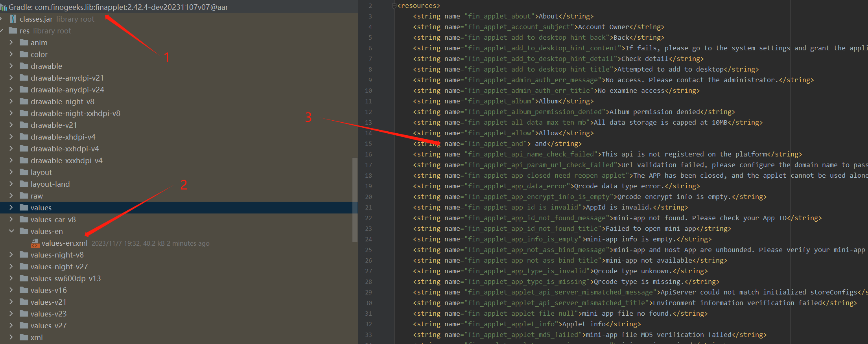This screenshot has width=868, height=344.
Task: Click the xml folder icon
Action: [x=24, y=337]
